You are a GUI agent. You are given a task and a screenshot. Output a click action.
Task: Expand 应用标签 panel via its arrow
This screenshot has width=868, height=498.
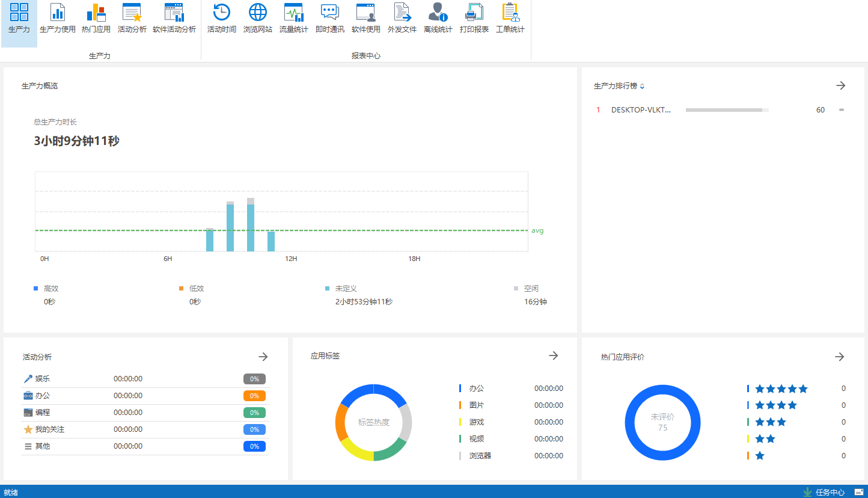coord(553,355)
